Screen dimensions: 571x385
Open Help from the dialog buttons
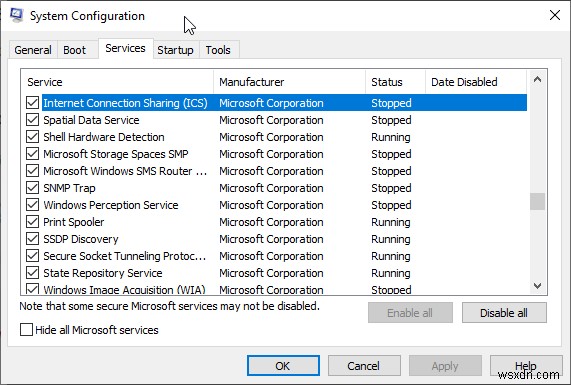[526, 366]
